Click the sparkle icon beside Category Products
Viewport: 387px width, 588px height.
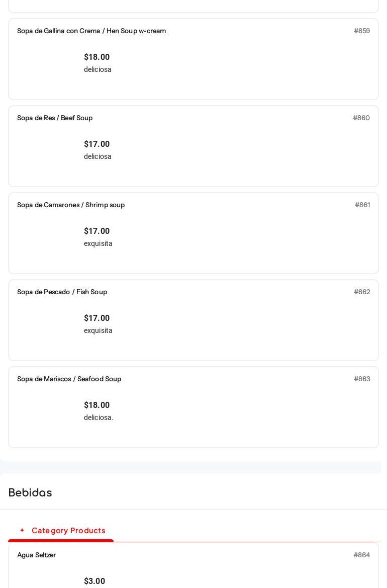click(22, 531)
